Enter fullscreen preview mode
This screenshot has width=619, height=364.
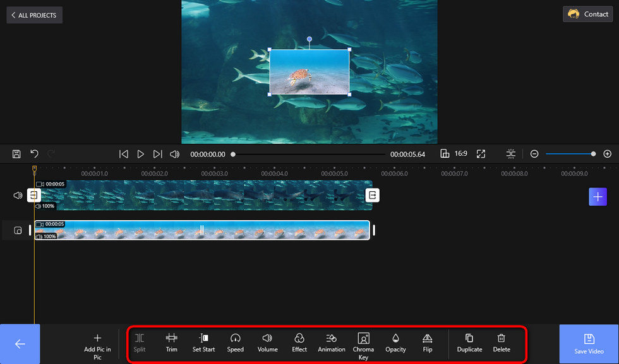(x=481, y=154)
